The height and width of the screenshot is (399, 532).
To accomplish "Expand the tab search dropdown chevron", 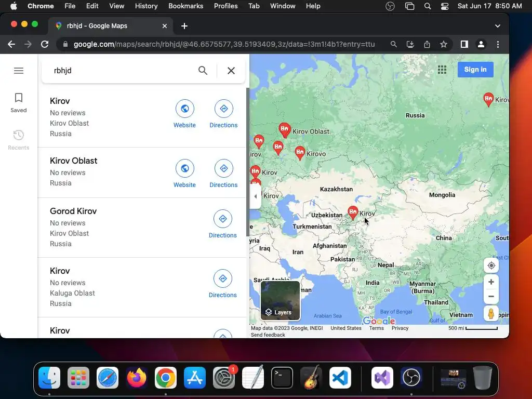I will point(497,26).
